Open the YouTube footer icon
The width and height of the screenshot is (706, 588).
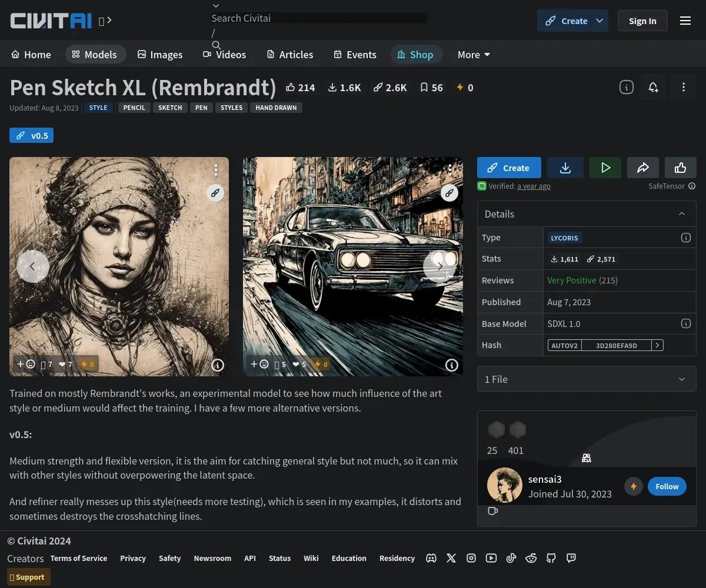(x=491, y=558)
